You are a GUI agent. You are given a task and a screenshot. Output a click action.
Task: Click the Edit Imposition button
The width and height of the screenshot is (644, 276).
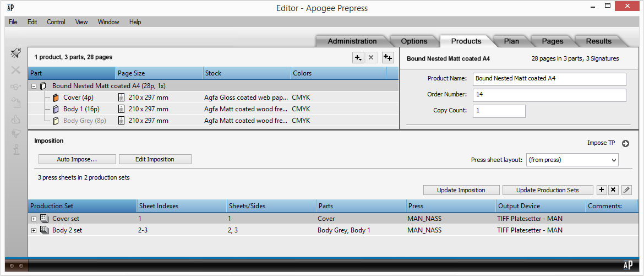[x=155, y=159]
